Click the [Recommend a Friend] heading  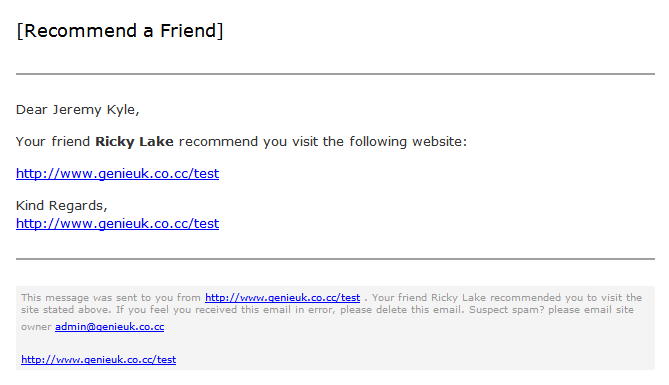(x=120, y=31)
